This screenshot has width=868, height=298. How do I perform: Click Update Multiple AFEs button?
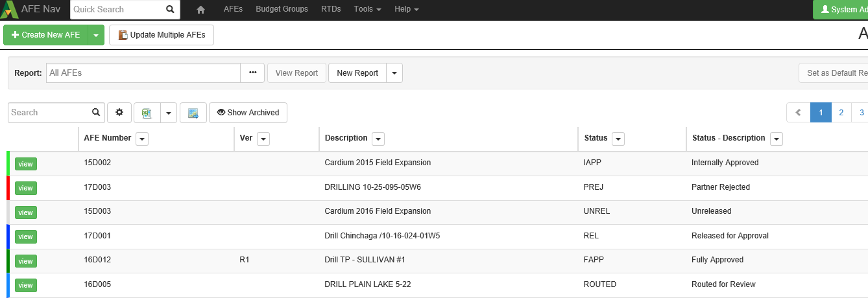click(x=162, y=35)
